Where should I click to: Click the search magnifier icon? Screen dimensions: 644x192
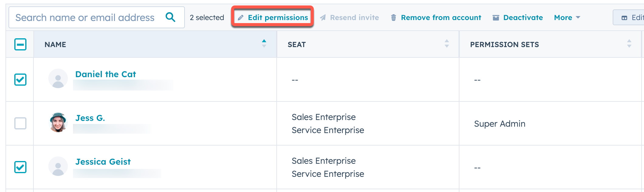pyautogui.click(x=171, y=17)
